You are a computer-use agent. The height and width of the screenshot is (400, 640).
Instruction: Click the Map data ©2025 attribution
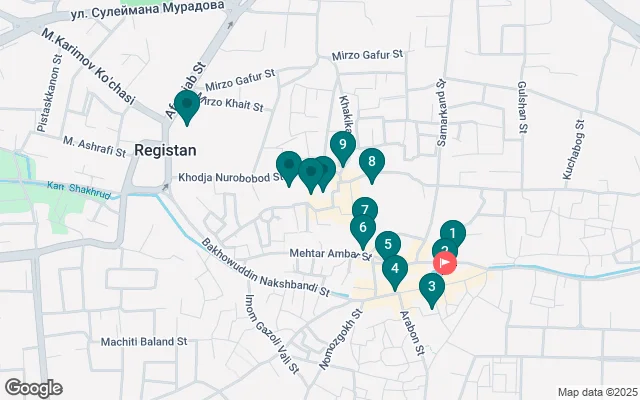[596, 392]
